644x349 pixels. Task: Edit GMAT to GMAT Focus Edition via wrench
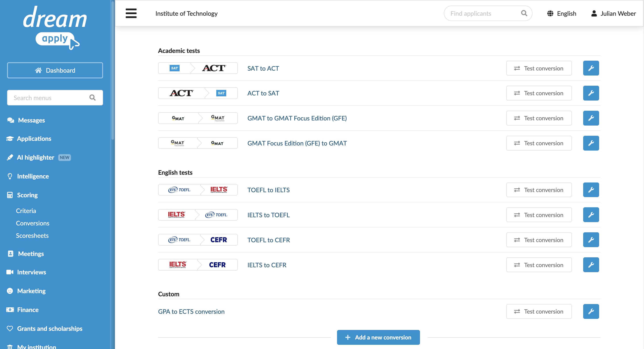(x=591, y=118)
